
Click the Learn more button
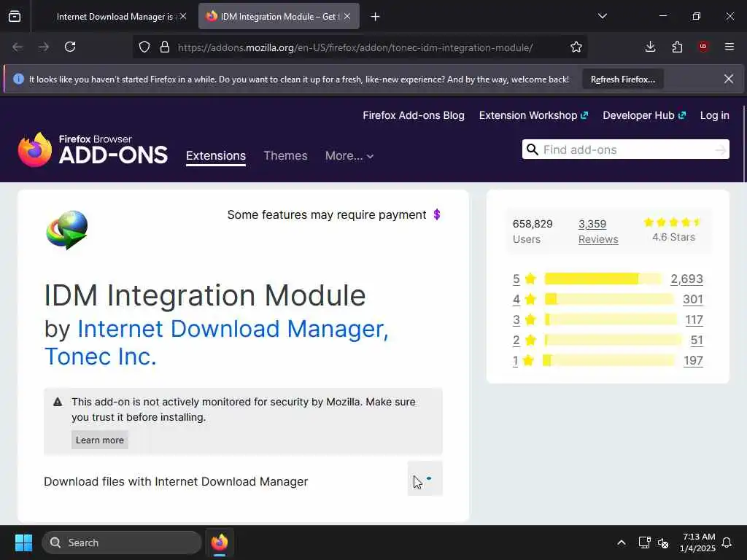(x=99, y=440)
